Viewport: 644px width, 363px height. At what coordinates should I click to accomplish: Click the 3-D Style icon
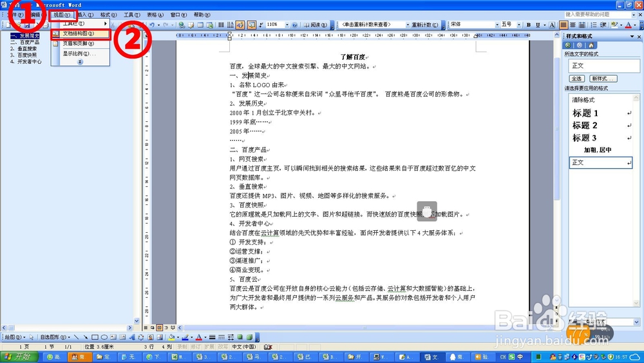point(249,337)
